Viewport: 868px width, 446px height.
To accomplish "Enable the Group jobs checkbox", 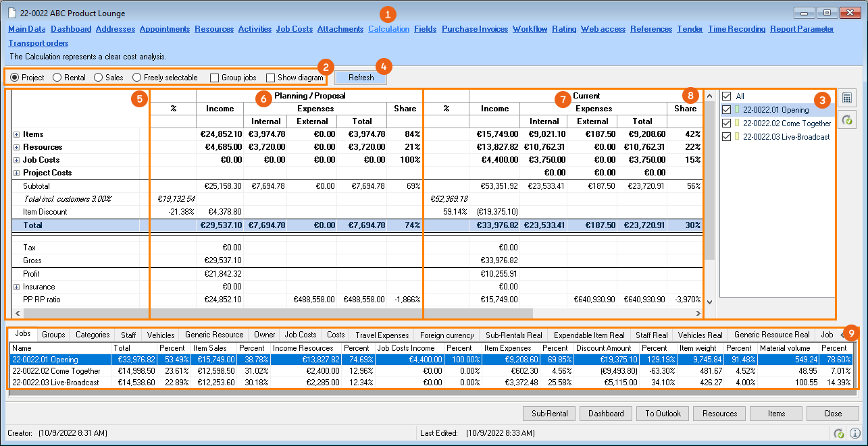I will pyautogui.click(x=215, y=78).
